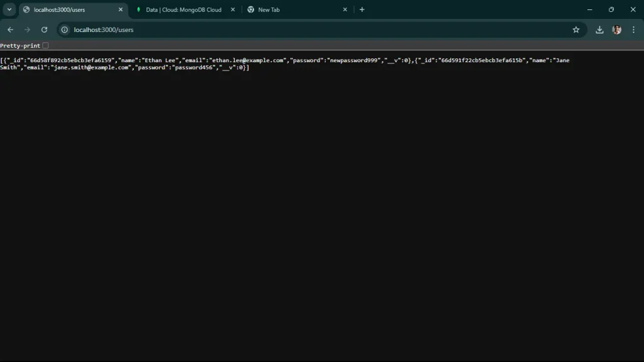Image resolution: width=644 pixels, height=362 pixels.
Task: Open site information via the circled-i icon
Action: pos(64,30)
